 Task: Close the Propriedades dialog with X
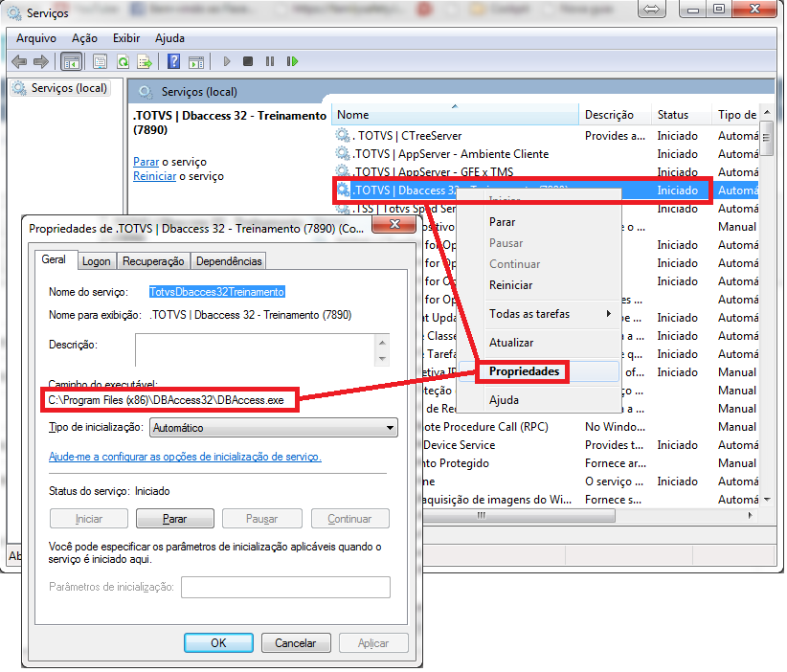[x=394, y=224]
